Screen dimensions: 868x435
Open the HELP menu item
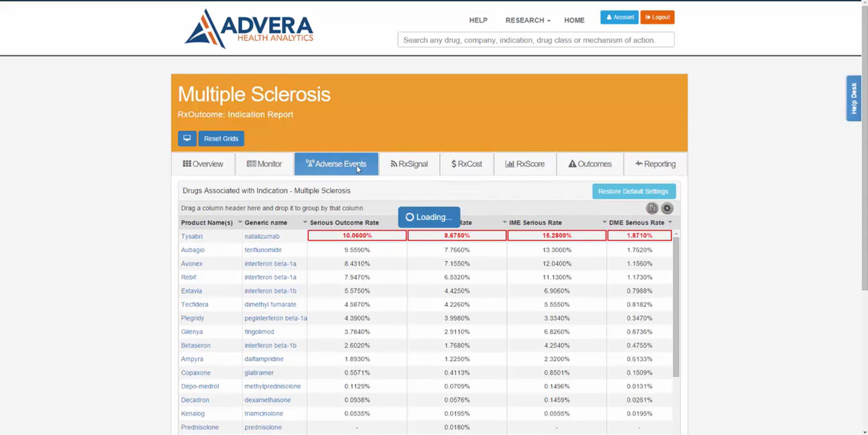click(478, 20)
